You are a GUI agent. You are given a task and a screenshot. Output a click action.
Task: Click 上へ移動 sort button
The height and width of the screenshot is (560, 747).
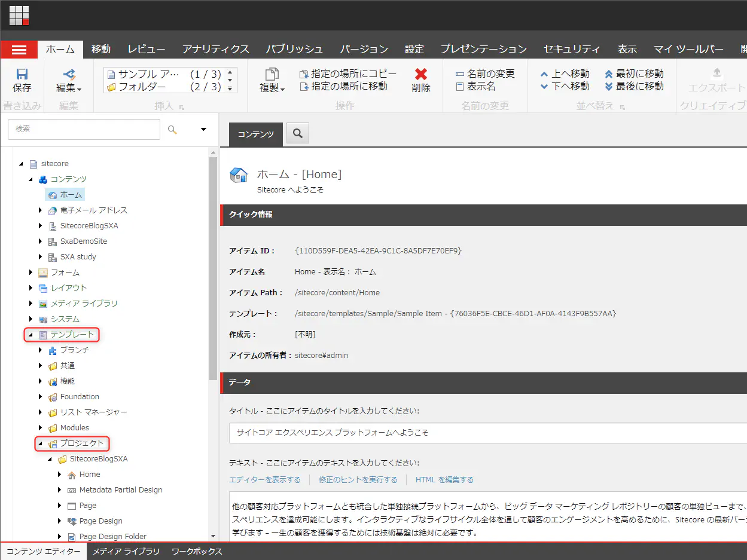pos(565,74)
